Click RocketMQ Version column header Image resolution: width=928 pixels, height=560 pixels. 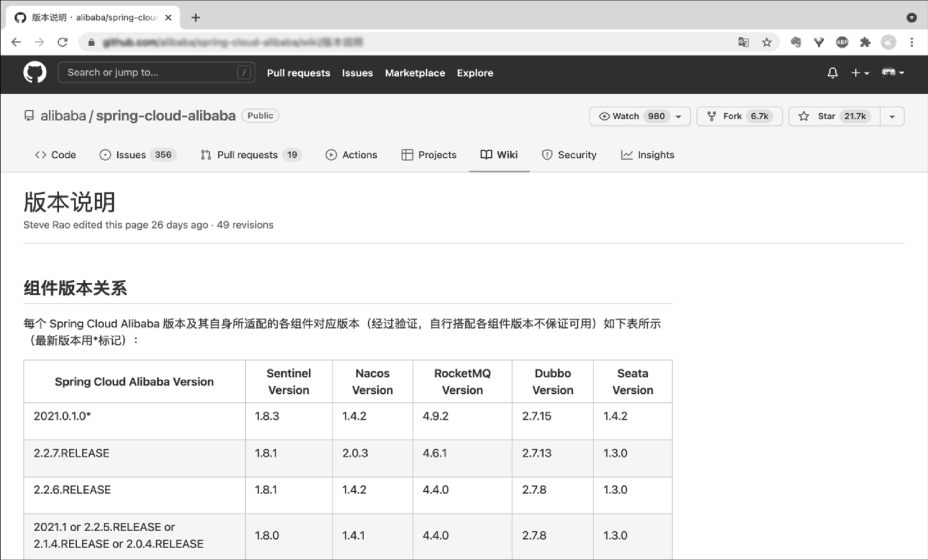(x=462, y=381)
